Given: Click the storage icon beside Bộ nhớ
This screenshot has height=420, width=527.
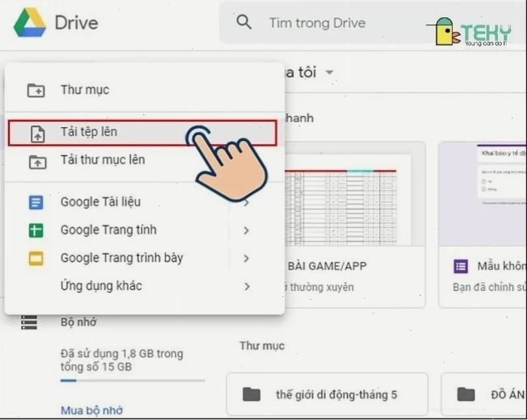Looking at the screenshot, I should pyautogui.click(x=29, y=322).
